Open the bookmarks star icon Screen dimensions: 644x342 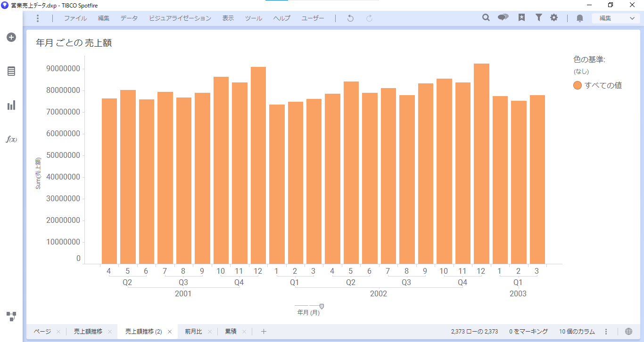521,18
